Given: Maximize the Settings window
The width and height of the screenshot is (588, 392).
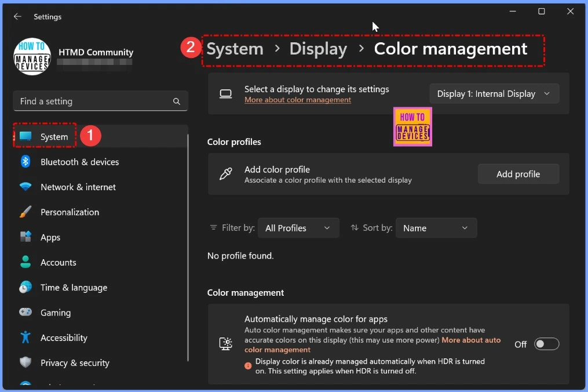Looking at the screenshot, I should coord(542,11).
